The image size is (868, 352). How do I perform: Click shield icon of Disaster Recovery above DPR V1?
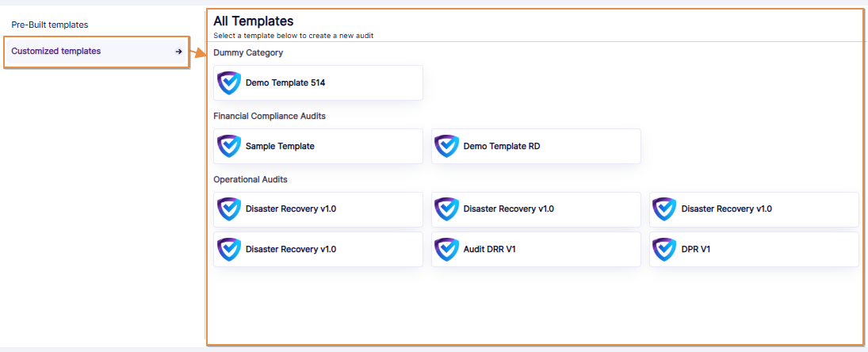(664, 209)
